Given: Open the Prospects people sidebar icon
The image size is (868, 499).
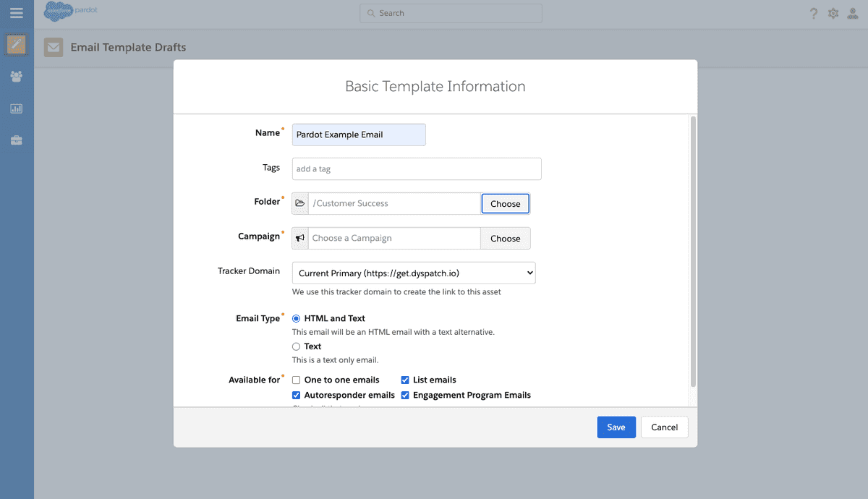Looking at the screenshot, I should click(x=17, y=77).
